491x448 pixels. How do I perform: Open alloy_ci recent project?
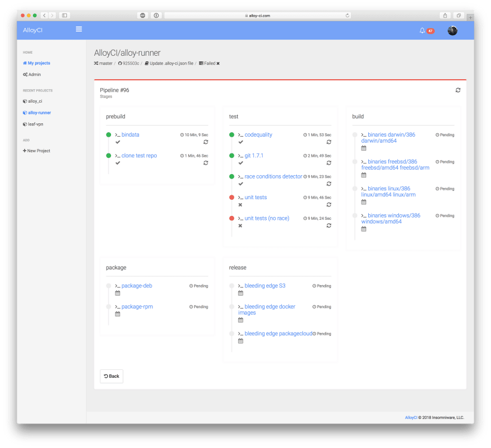click(x=32, y=101)
